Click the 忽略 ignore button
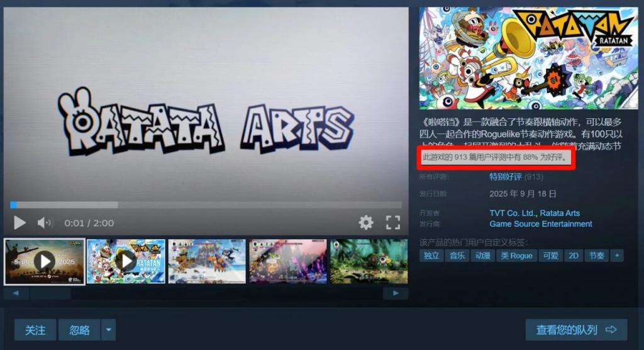644x350 pixels. pyautogui.click(x=79, y=330)
